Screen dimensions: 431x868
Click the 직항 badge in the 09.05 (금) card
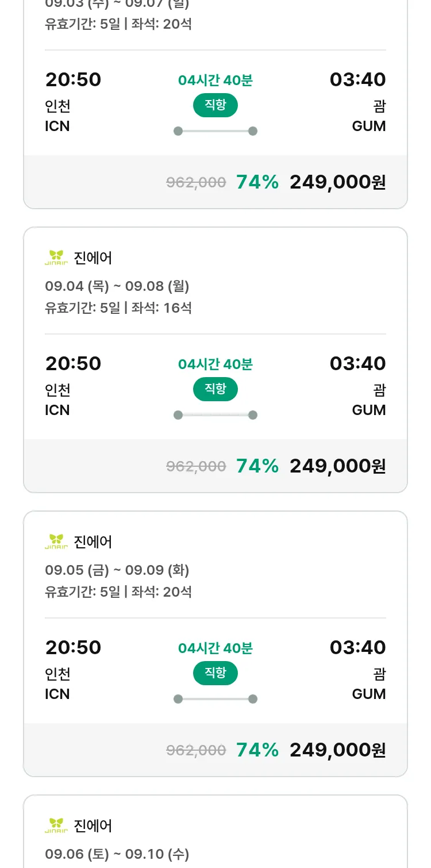point(215,673)
